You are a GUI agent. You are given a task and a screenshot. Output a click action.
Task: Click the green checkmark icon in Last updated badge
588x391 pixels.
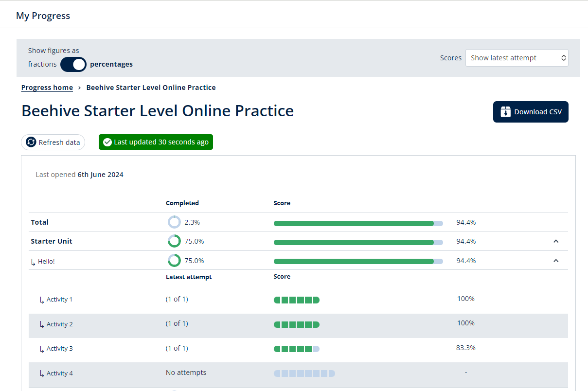(x=107, y=142)
